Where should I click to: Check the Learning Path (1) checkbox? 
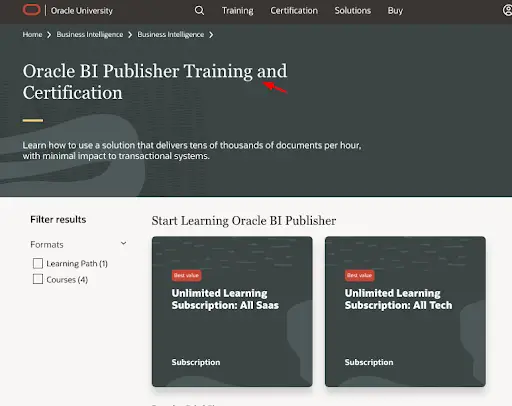pos(38,263)
